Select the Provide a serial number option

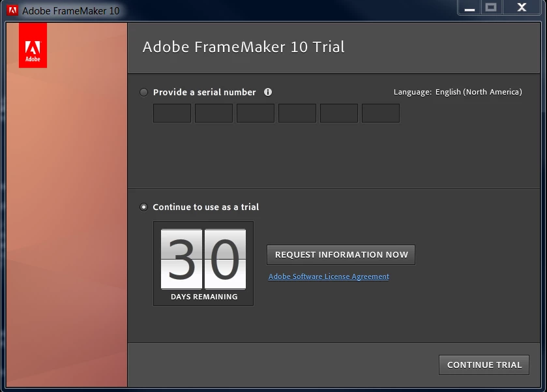[143, 92]
